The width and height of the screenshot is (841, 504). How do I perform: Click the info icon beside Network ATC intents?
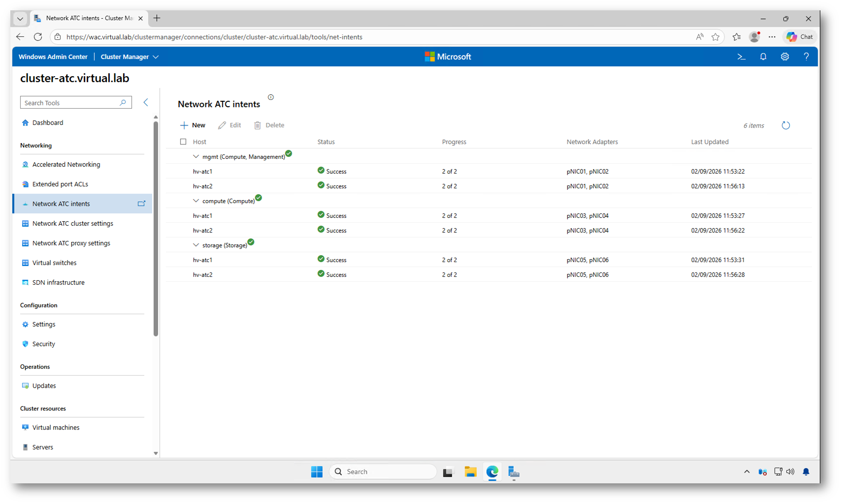(x=271, y=97)
